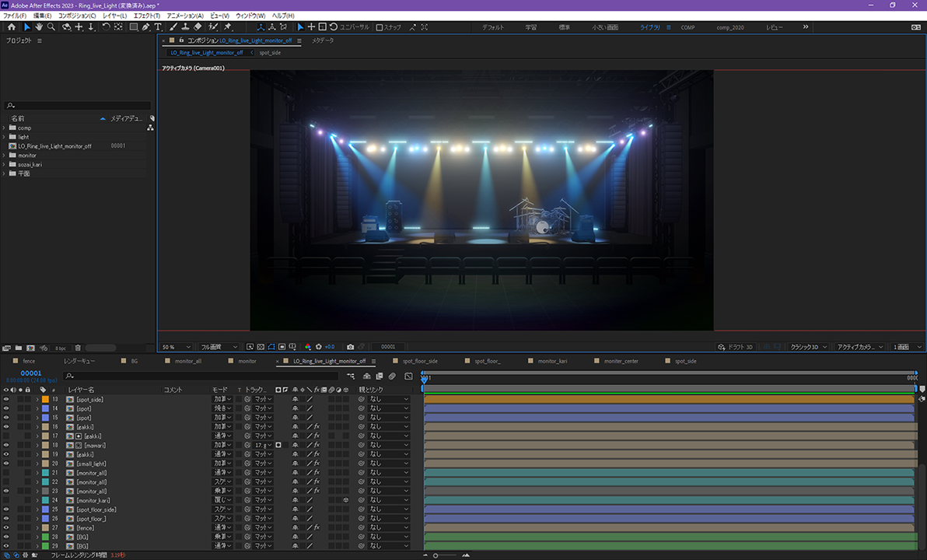
Task: Open the Animation menu (アニメーション)
Action: click(x=185, y=16)
